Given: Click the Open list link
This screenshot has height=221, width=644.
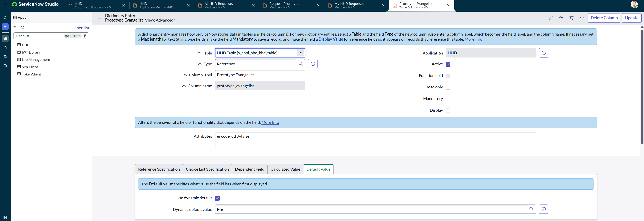Looking at the screenshot, I should click(x=81, y=28).
